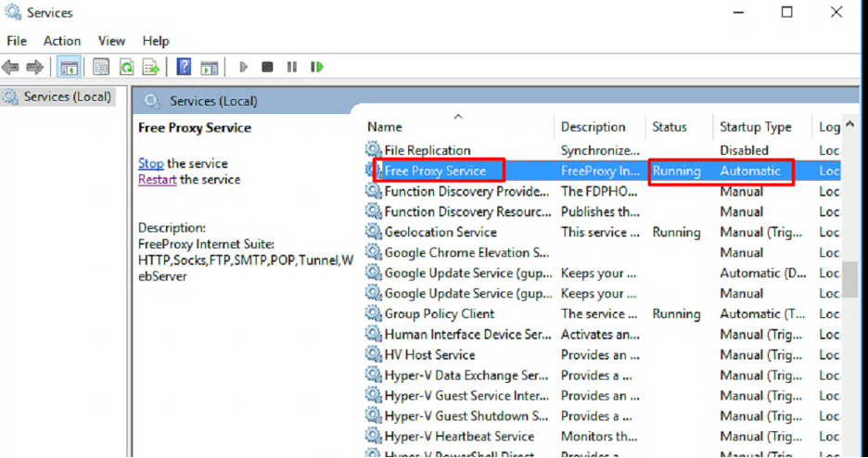868x458 pixels.
Task: Toggle Show/Hide Console Tree button
Action: point(68,67)
